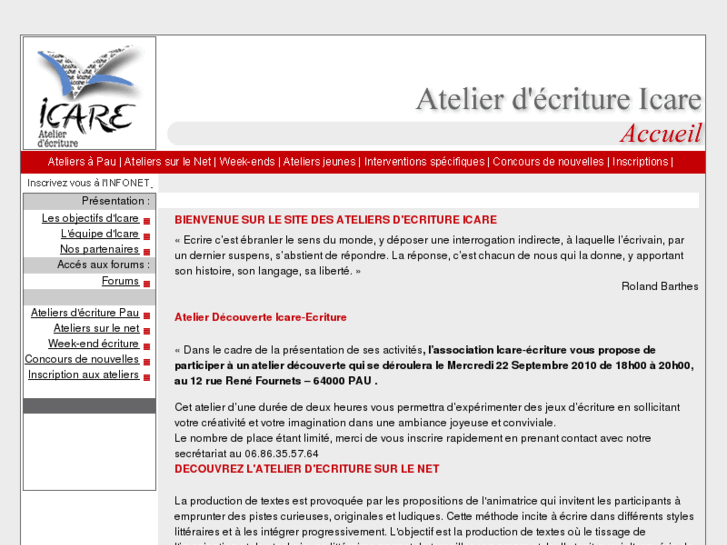Screen dimensions: 727x545
Task: Click the red square beside Forums
Action: [147, 284]
